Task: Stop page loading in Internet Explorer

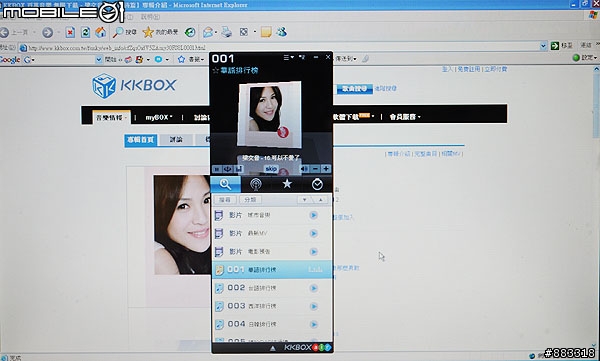Action: point(70,32)
